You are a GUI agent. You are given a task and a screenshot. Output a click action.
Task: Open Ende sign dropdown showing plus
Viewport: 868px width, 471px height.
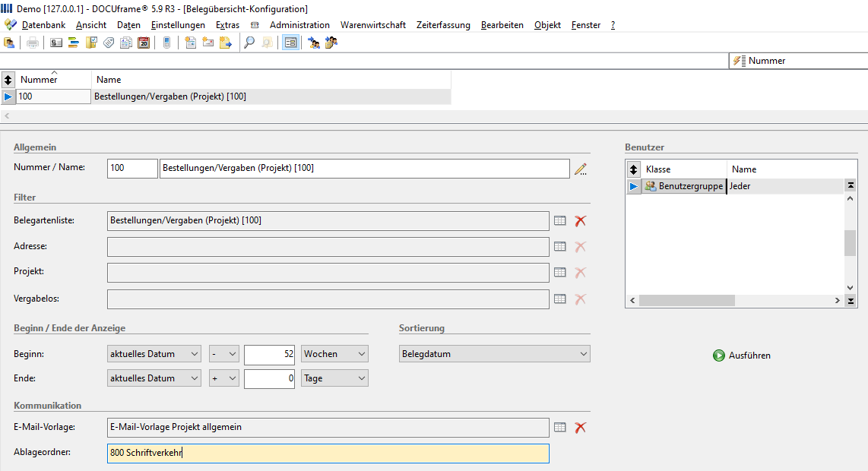224,378
